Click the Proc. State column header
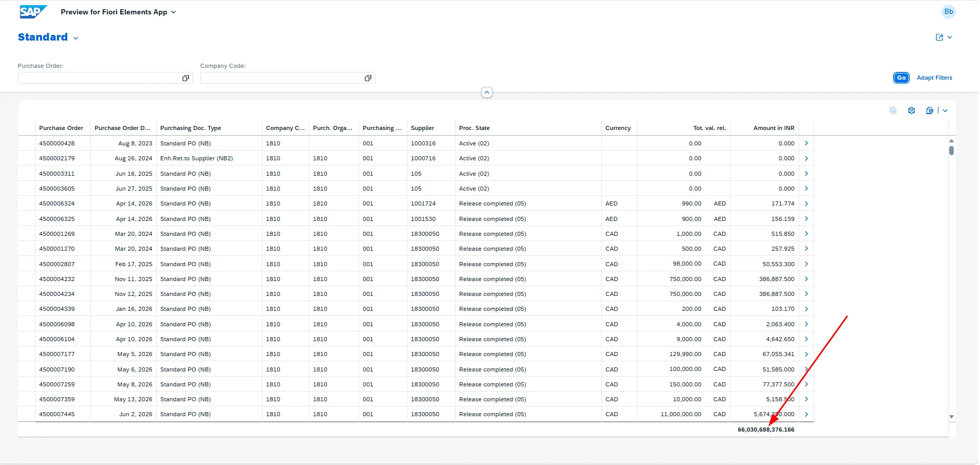Viewport: 980px width, 465px height. click(x=528, y=128)
